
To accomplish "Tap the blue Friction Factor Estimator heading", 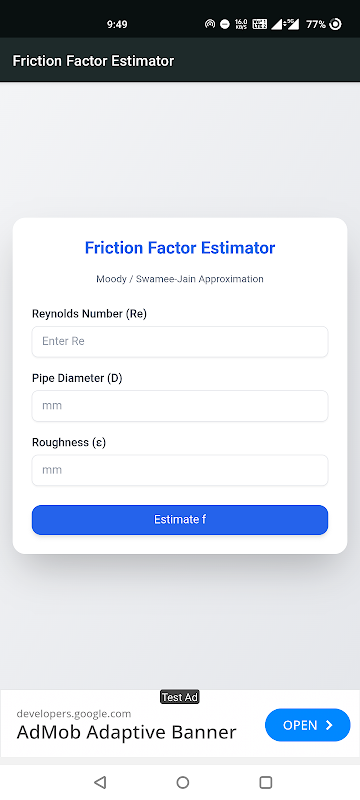I will [180, 248].
